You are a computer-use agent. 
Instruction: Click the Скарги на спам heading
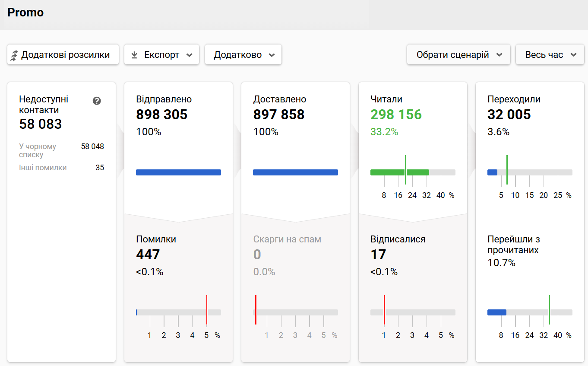tap(287, 239)
